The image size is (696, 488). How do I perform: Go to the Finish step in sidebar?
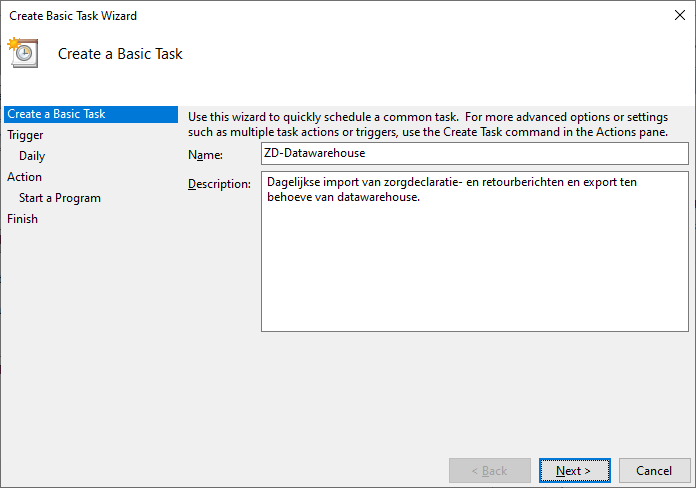pos(23,219)
